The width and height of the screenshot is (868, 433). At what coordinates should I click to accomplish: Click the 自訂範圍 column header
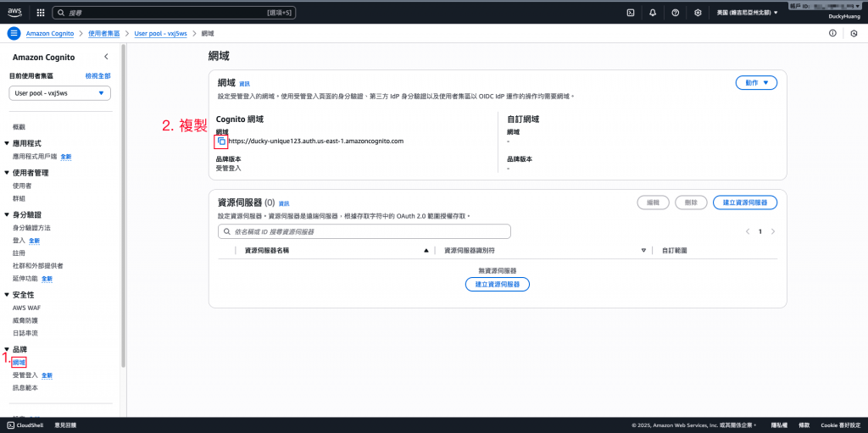pyautogui.click(x=674, y=250)
